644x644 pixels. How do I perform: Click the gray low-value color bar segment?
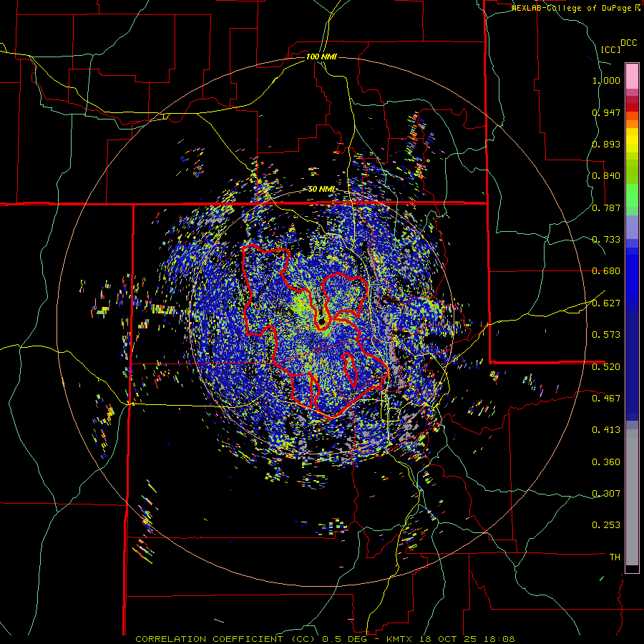[x=632, y=497]
